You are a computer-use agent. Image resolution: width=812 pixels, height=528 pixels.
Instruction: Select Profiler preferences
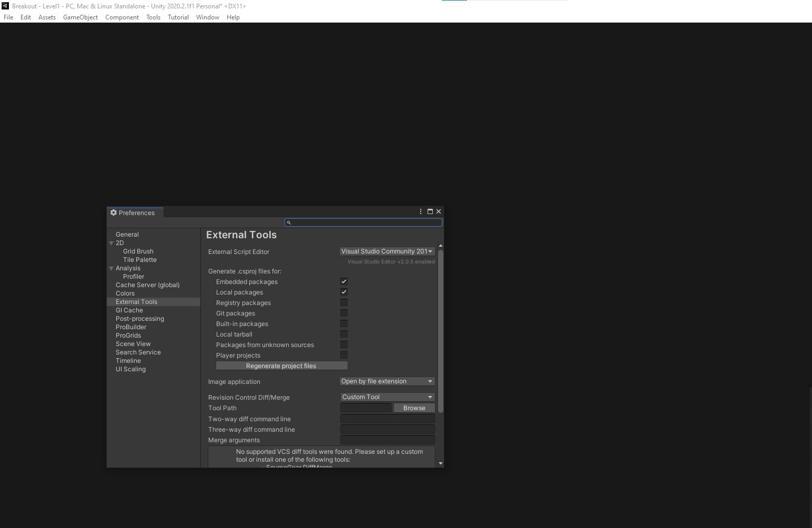point(134,277)
